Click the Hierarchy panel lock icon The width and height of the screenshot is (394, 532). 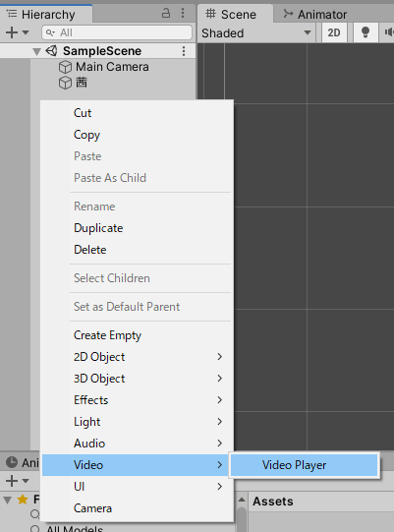166,13
